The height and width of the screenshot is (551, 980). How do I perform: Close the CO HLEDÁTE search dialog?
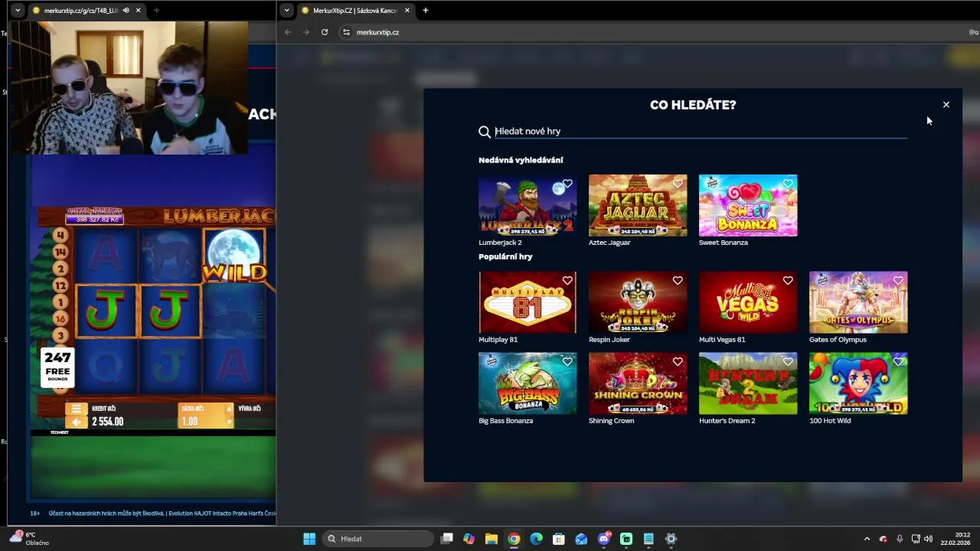pos(946,105)
